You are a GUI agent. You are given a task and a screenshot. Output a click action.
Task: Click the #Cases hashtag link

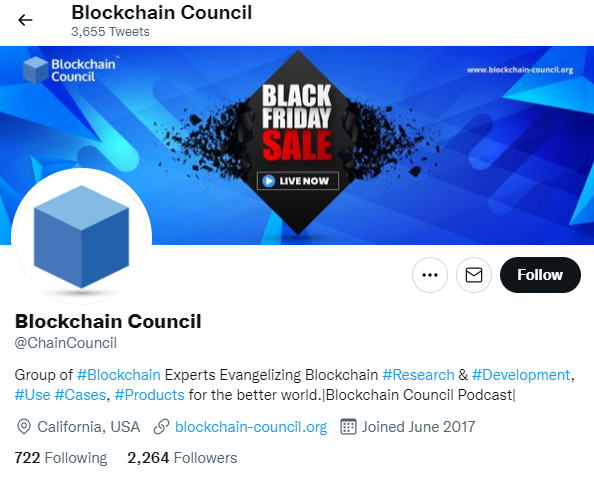click(80, 395)
